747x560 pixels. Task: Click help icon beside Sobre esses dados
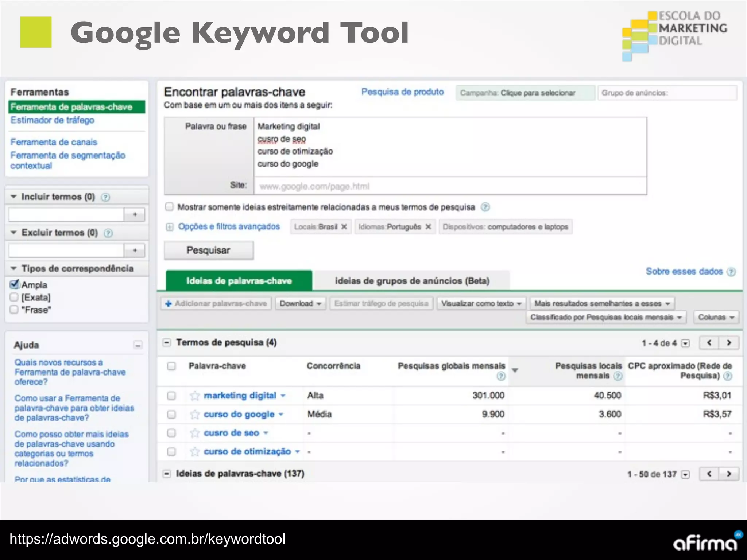(731, 272)
